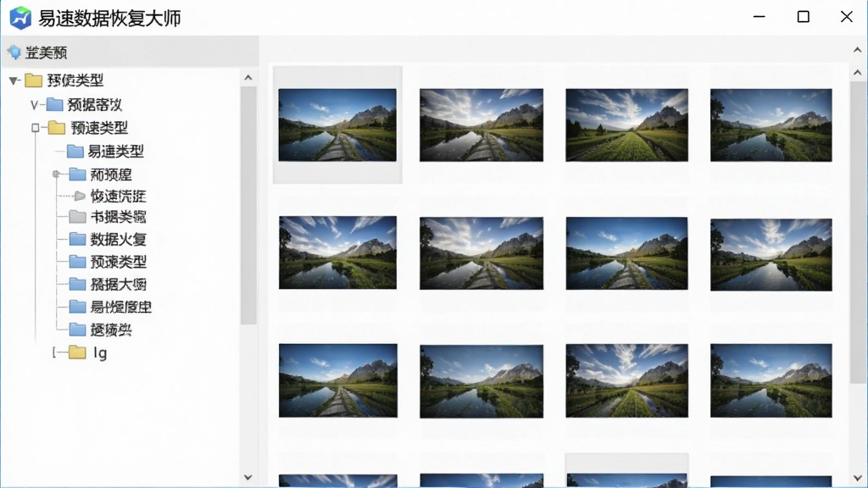Select the second thumbnail in the top row
868x488 pixels.
pyautogui.click(x=481, y=125)
